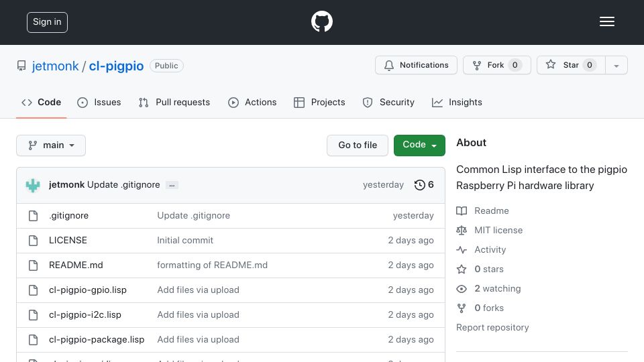The image size is (644, 362).
Task: Go to the Actions tab
Action: (x=252, y=103)
